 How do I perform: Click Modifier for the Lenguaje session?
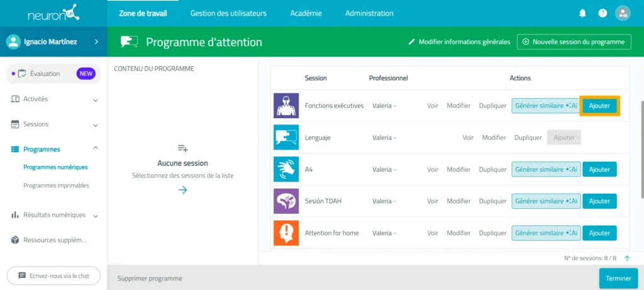click(x=494, y=138)
